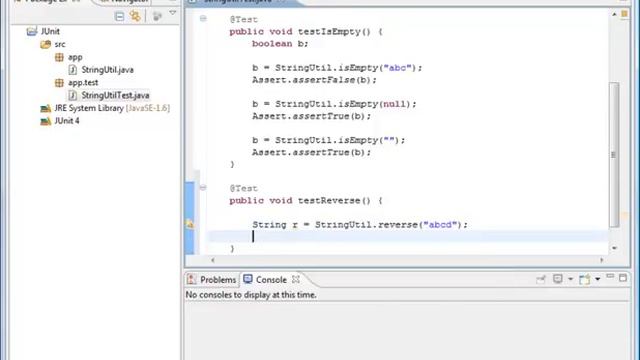Viewport: 640px width, 360px height.
Task: Click the Java file icon beside StringUtil.java
Action: click(73, 70)
